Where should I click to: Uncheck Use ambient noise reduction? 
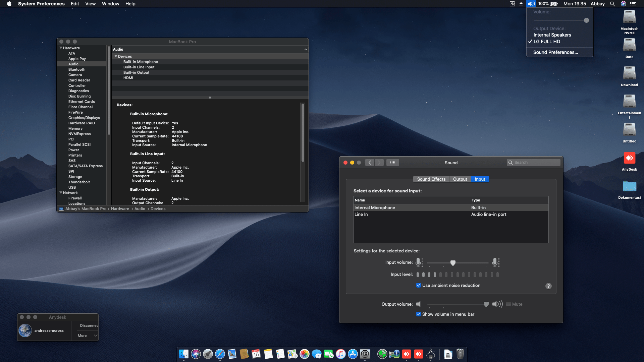[419, 285]
